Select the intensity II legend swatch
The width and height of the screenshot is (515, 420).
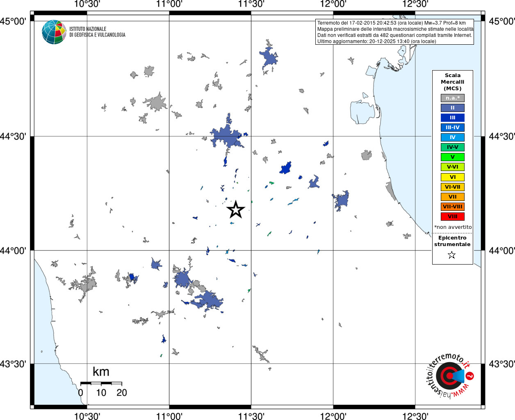tap(453, 108)
